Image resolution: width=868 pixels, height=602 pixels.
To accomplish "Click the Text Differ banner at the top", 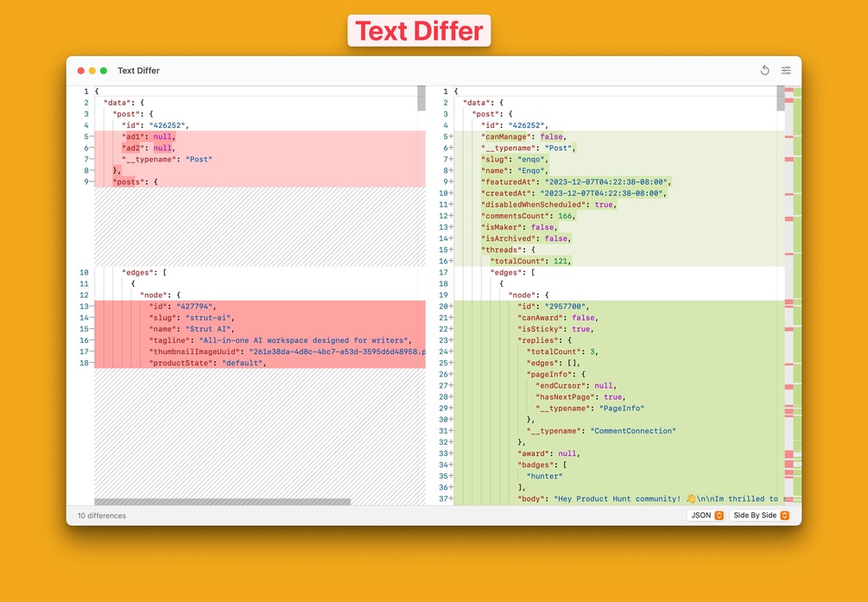I will [x=419, y=30].
